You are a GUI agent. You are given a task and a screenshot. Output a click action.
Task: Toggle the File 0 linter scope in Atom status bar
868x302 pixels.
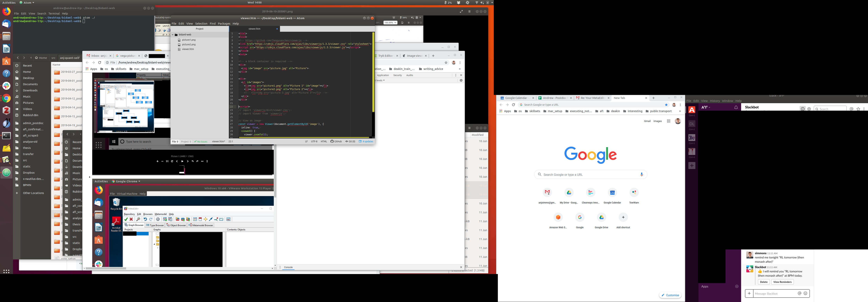pyautogui.click(x=175, y=141)
